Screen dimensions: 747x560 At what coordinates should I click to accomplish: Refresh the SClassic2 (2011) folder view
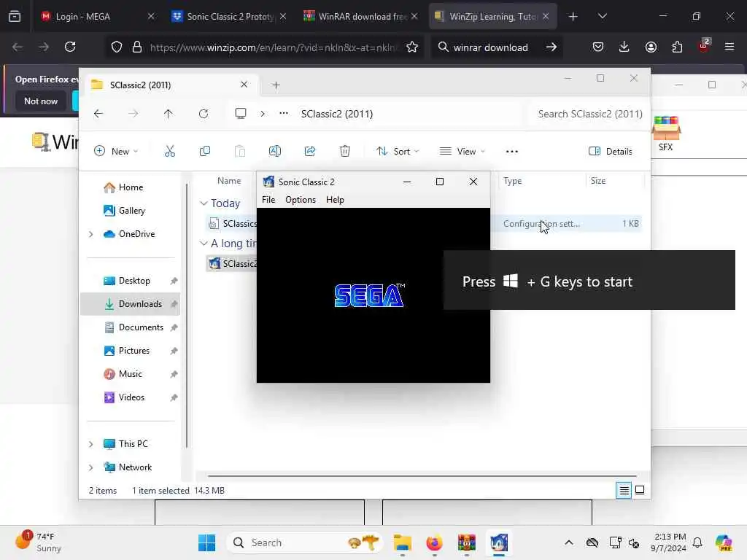(x=204, y=114)
